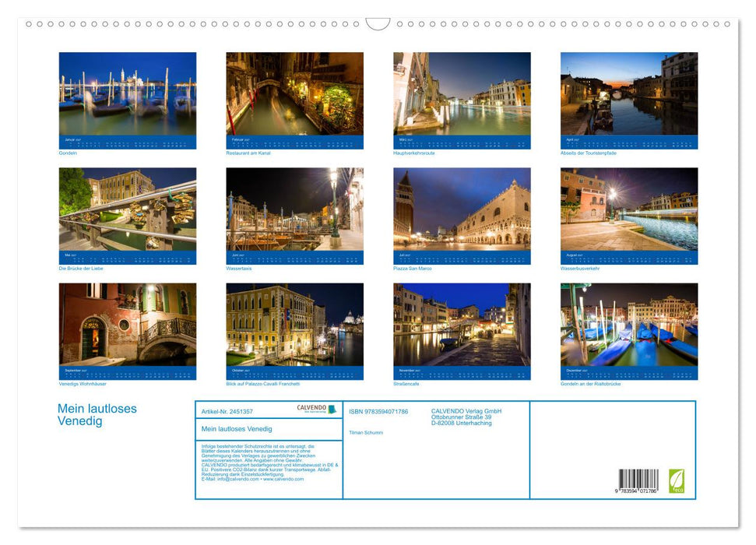Open the Wasserbusverkehr August photo

[x=629, y=209]
